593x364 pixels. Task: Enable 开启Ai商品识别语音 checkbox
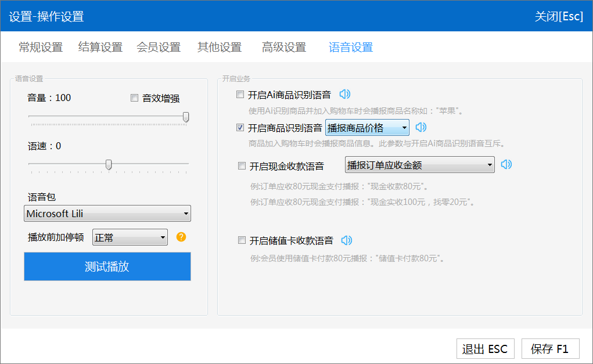coord(240,95)
